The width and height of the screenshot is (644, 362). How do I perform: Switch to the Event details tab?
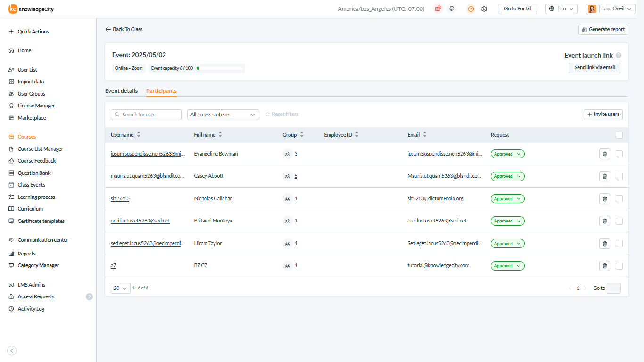point(121,91)
